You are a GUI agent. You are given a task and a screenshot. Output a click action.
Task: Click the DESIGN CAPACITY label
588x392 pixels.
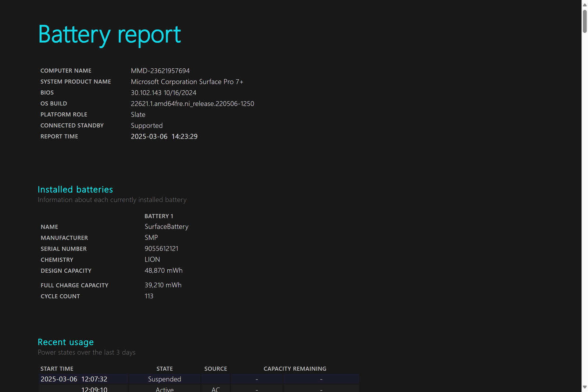pos(66,271)
